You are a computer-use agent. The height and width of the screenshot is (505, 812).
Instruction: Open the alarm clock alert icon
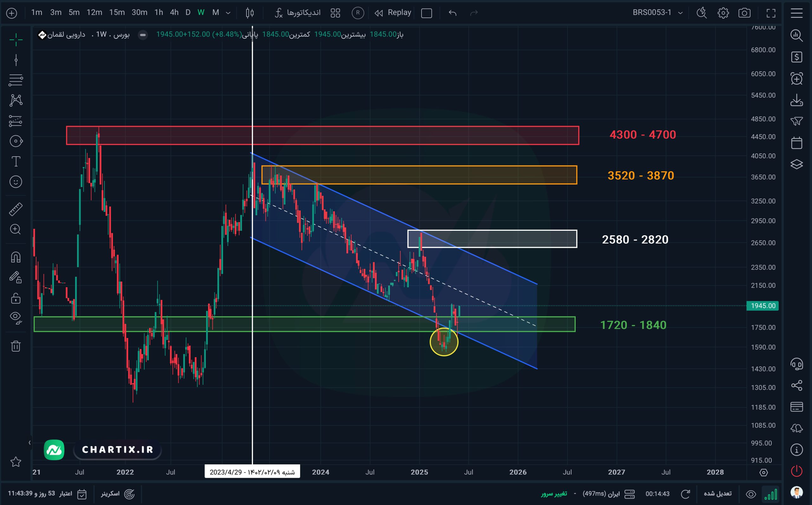pos(797,79)
